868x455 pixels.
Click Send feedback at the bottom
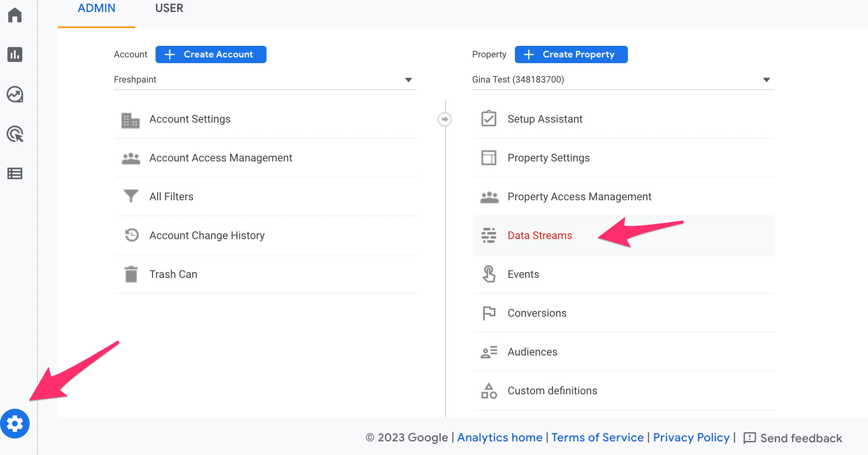(793, 438)
